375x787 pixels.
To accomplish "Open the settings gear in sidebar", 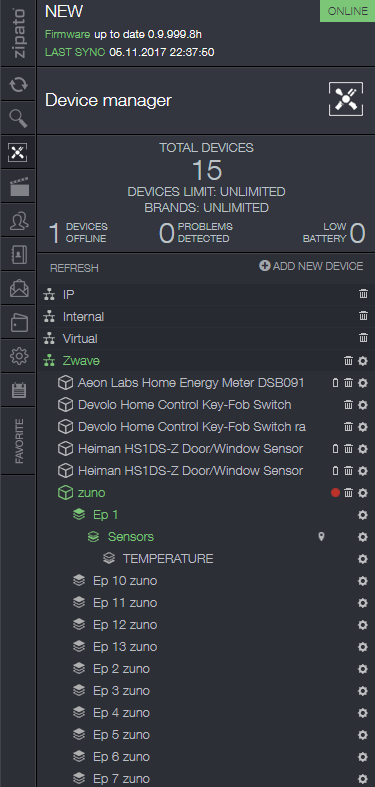I will pyautogui.click(x=19, y=356).
